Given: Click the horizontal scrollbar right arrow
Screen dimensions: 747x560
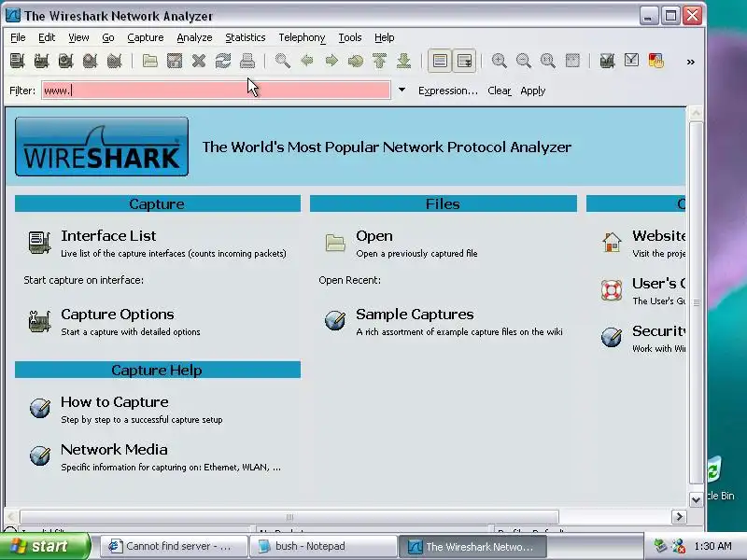Looking at the screenshot, I should pyautogui.click(x=679, y=516).
